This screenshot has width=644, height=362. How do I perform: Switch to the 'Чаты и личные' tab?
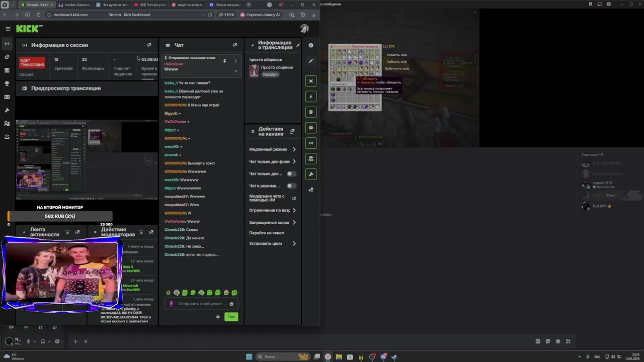(225, 5)
